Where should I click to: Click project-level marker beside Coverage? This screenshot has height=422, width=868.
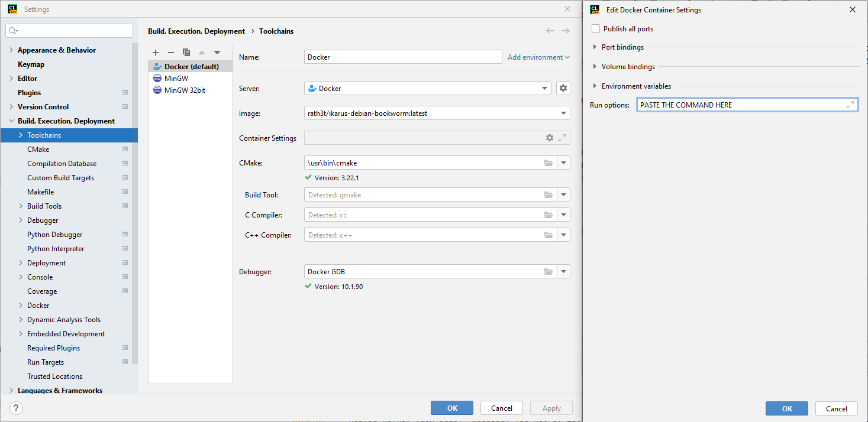click(x=125, y=291)
